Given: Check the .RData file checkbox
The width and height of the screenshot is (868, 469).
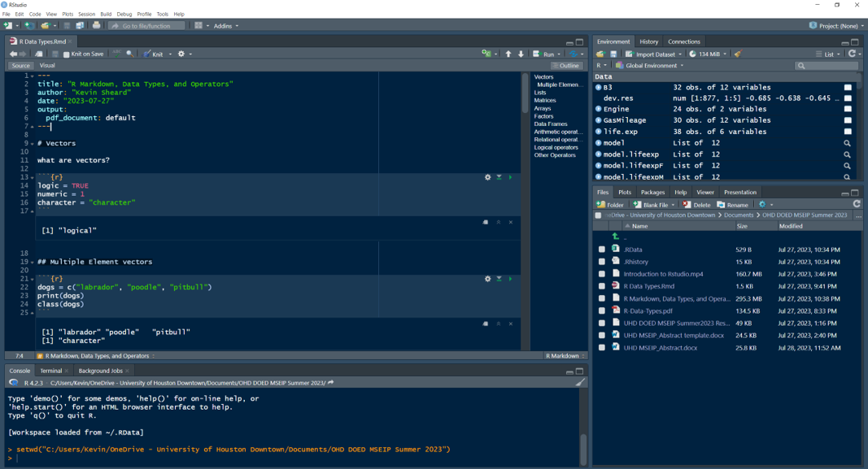Looking at the screenshot, I should (x=602, y=250).
